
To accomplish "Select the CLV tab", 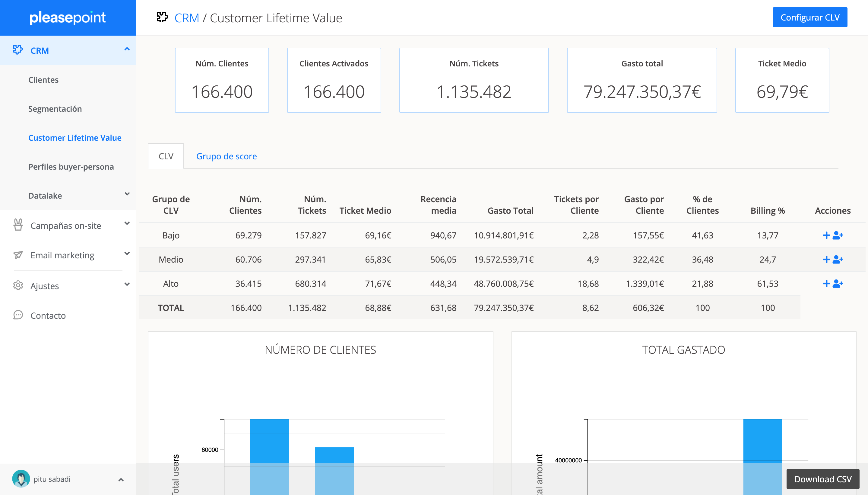I will (166, 156).
